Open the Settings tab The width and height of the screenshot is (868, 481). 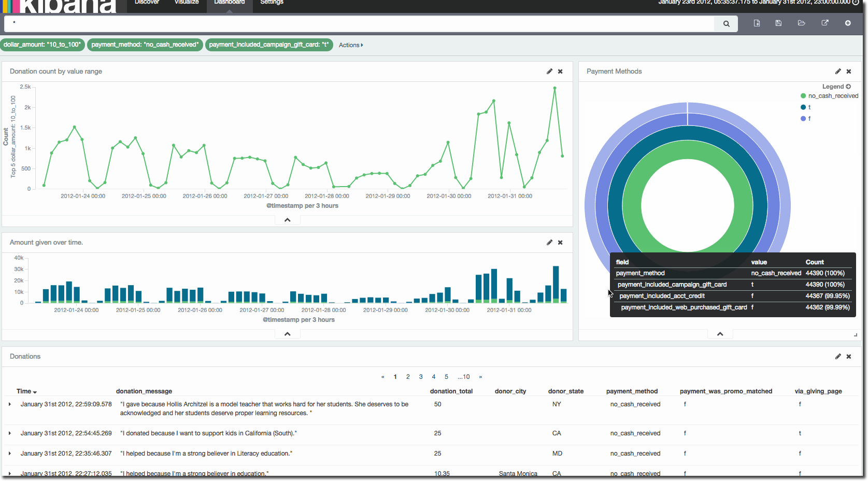272,3
